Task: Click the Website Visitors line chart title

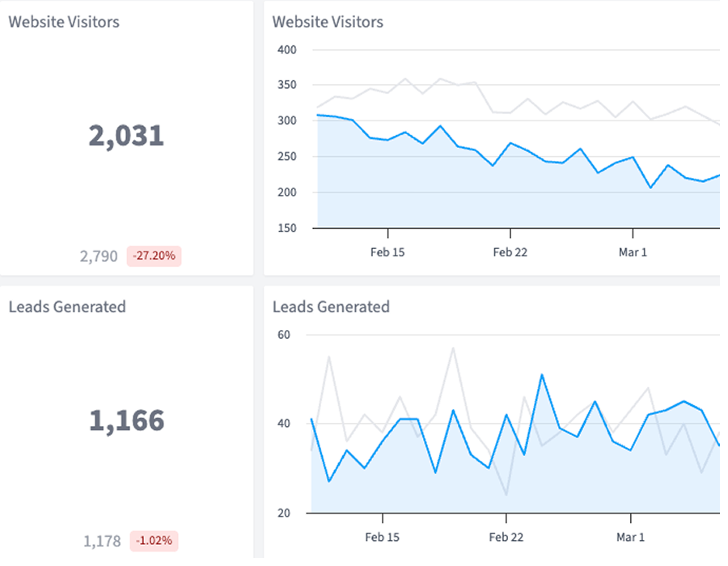Action: tap(328, 22)
